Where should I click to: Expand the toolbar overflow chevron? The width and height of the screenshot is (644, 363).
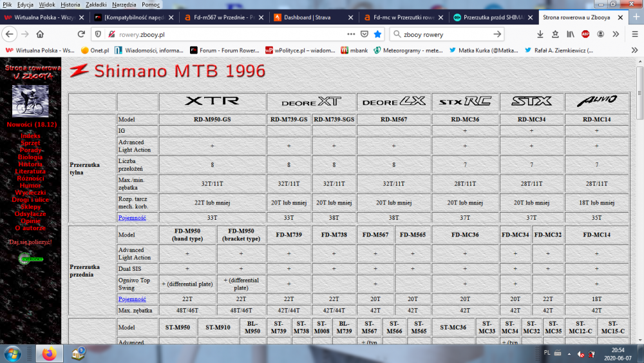coord(616,34)
